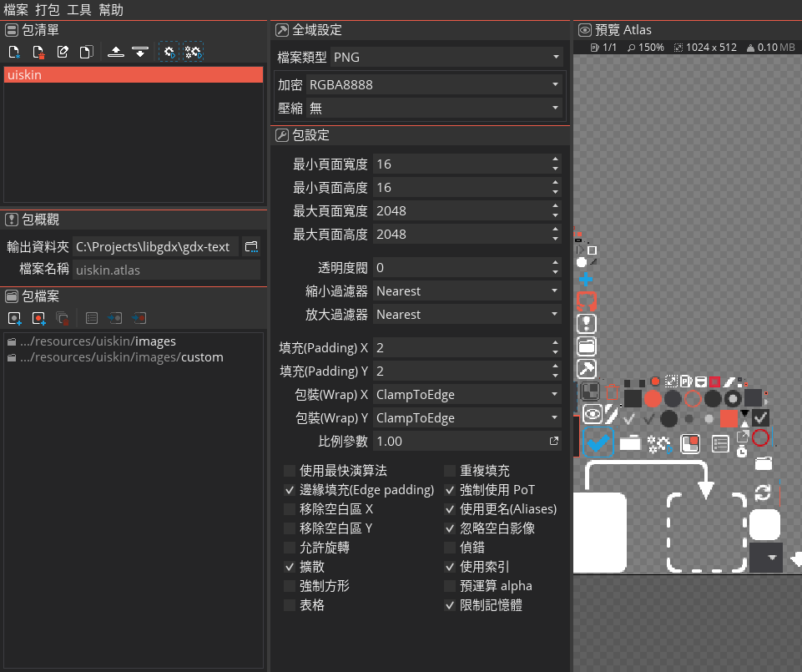Add an ignore file to the pack
The height and width of the screenshot is (672, 802).
pyautogui.click(x=38, y=318)
